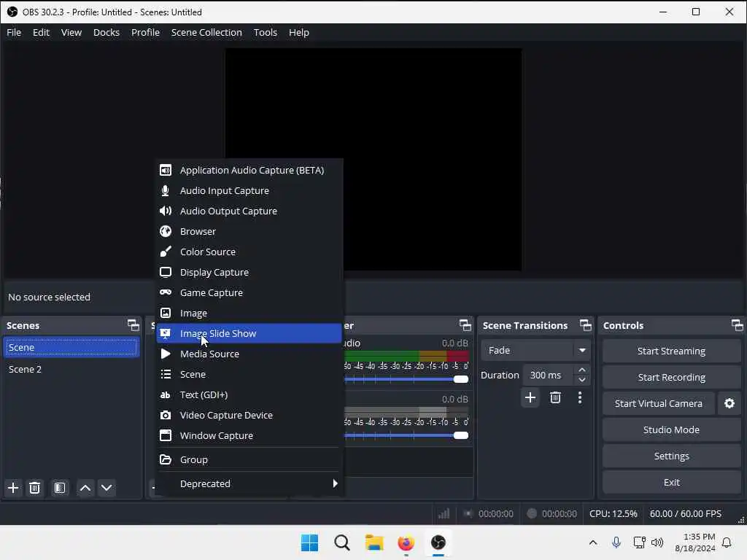Click Start Virtual Camera button
The image size is (747, 560).
click(659, 404)
